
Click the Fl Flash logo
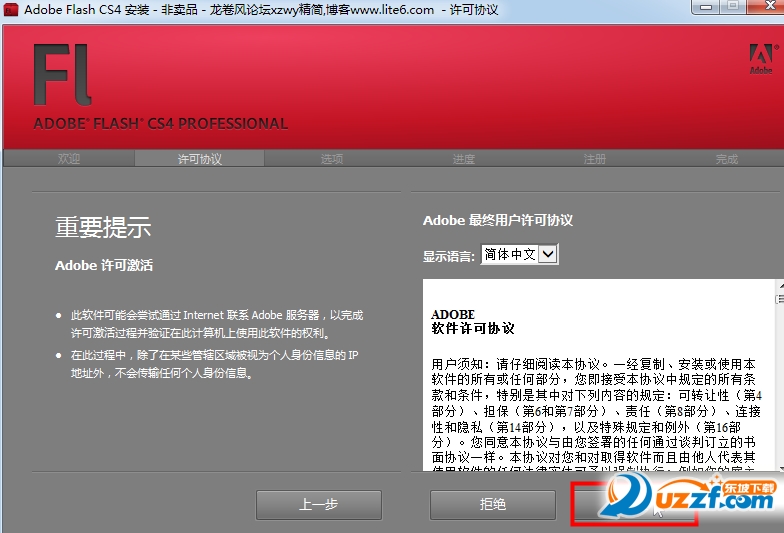coord(62,75)
